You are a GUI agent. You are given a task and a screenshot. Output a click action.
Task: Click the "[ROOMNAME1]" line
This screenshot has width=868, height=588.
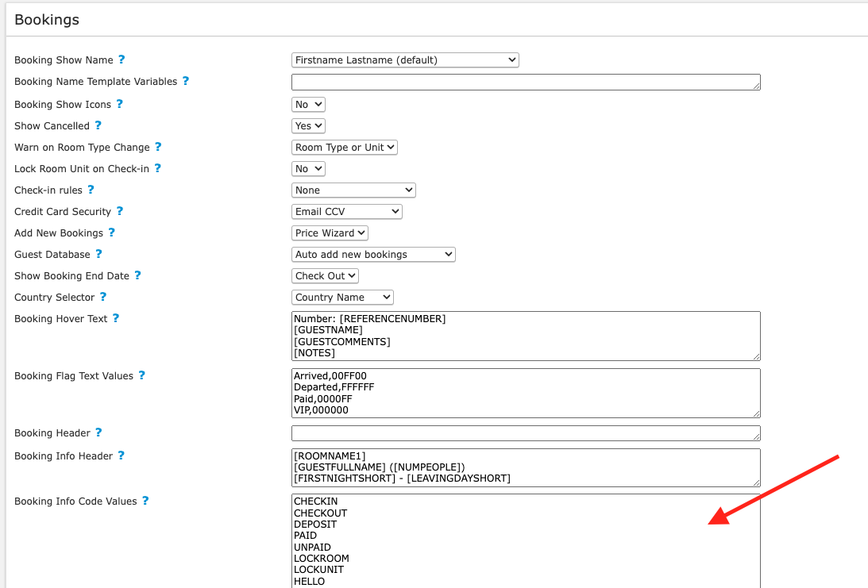(330, 456)
